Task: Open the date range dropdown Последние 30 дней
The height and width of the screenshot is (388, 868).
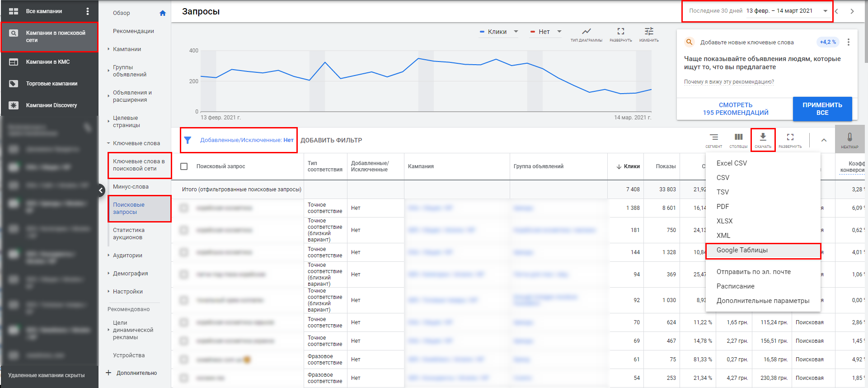Action: click(x=757, y=11)
